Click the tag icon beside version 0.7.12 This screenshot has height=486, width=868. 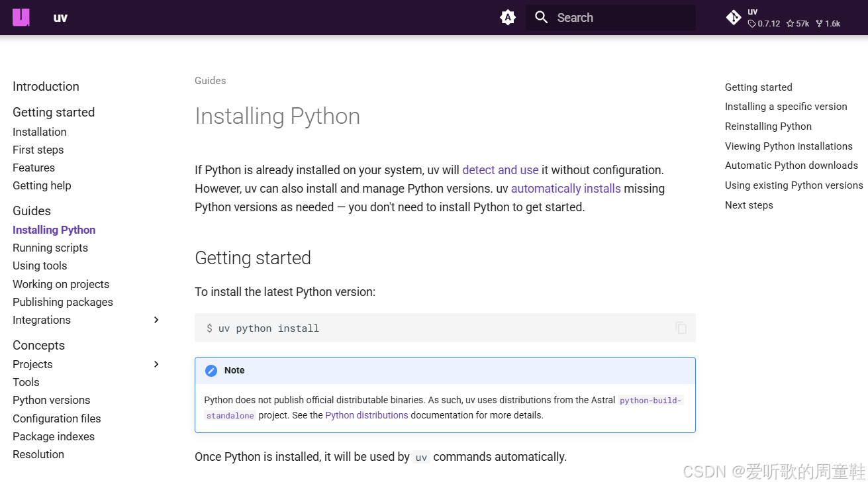click(751, 24)
